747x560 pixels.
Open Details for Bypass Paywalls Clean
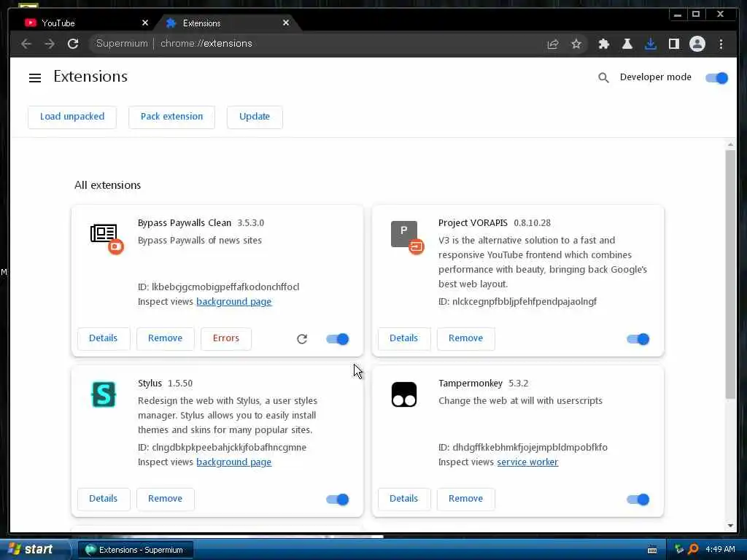point(104,338)
